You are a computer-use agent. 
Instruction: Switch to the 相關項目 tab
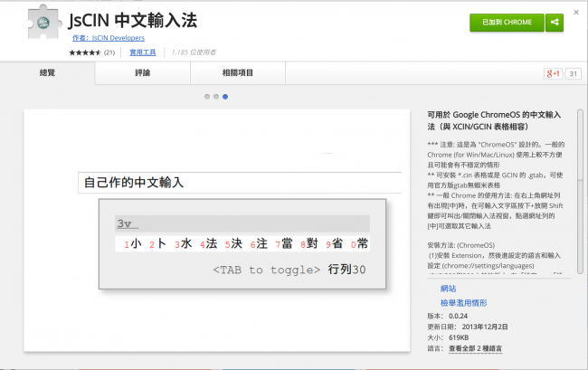pyautogui.click(x=238, y=72)
